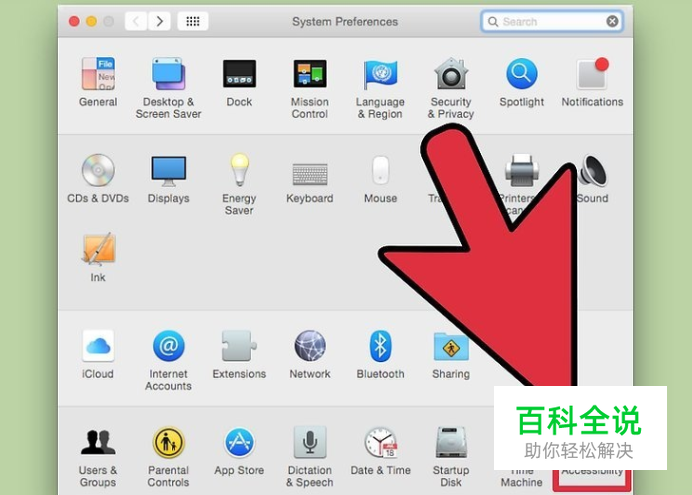Image resolution: width=692 pixels, height=495 pixels.
Task: Click the red close window button
Action: pyautogui.click(x=74, y=21)
